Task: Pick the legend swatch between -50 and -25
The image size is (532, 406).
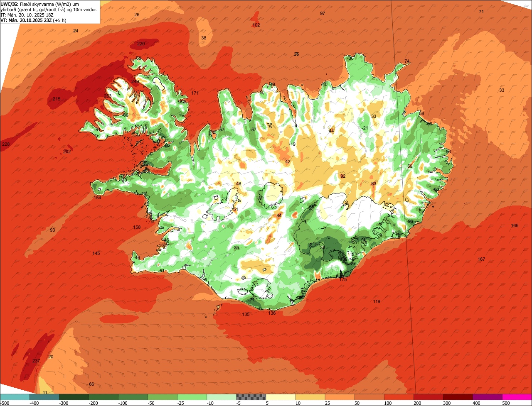Action: (x=163, y=397)
